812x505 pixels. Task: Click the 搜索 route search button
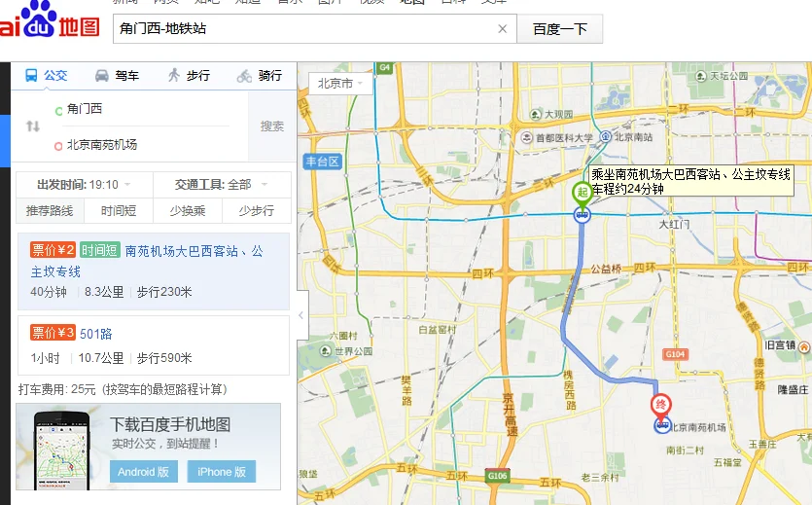tap(272, 126)
